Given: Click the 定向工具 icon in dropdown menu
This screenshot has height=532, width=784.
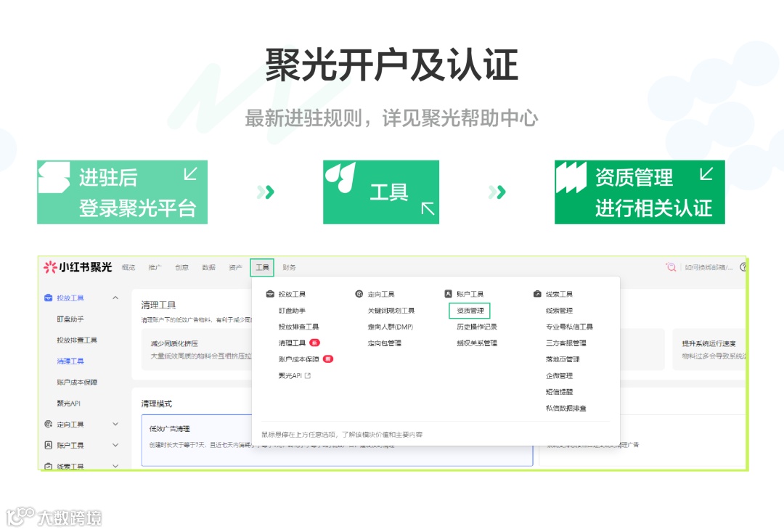Looking at the screenshot, I should [359, 294].
